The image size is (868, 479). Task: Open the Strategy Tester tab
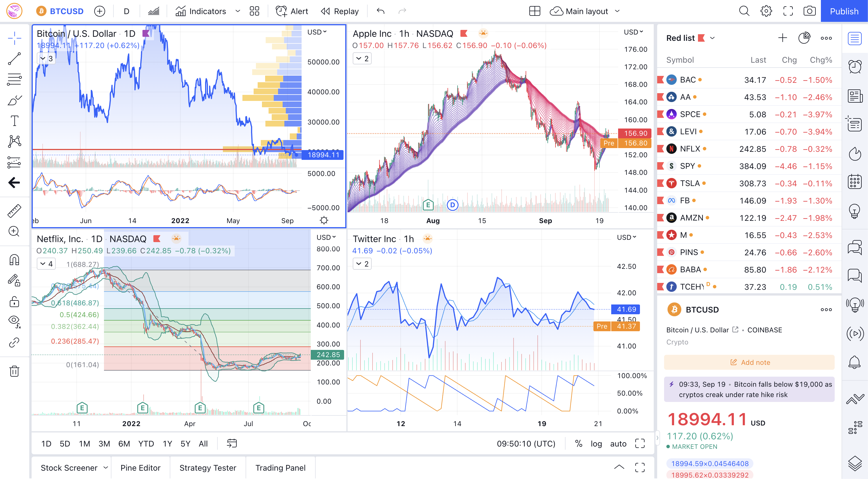point(208,468)
